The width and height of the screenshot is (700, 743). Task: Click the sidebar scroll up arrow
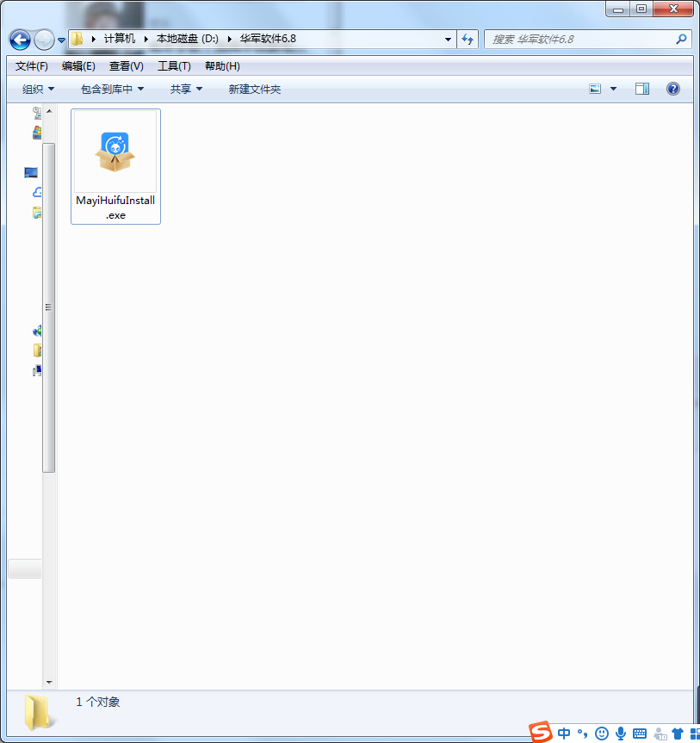tap(49, 111)
